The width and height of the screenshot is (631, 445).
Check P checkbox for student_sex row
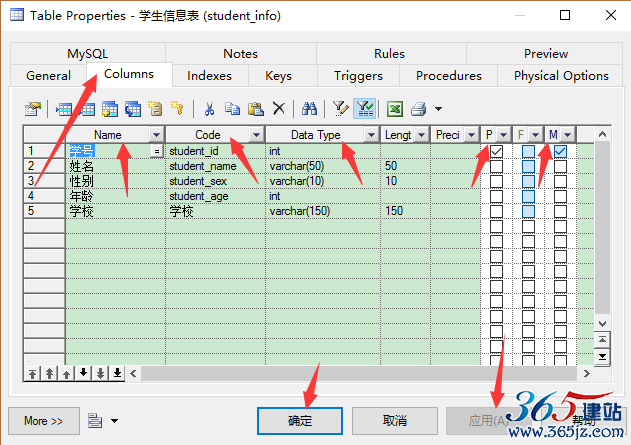tap(496, 181)
